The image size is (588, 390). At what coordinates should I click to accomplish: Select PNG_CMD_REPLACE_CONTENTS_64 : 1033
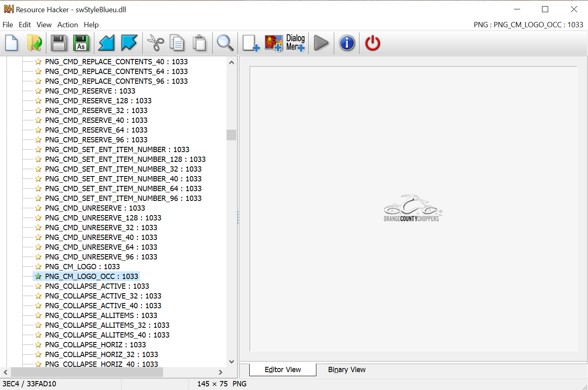(x=116, y=71)
